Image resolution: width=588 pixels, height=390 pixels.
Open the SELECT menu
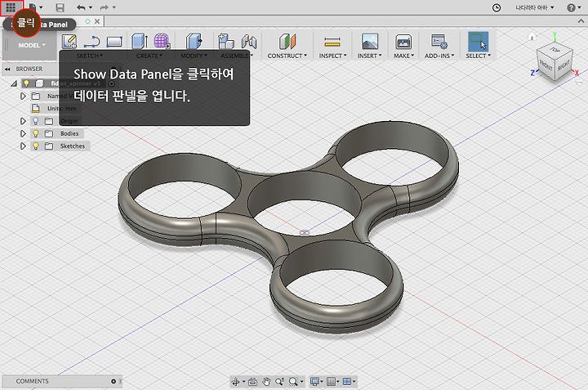point(479,56)
